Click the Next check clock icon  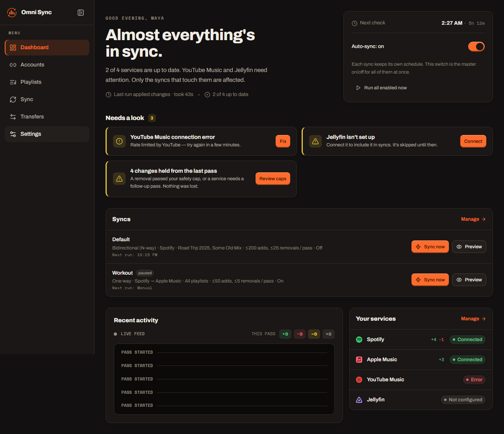[354, 23]
